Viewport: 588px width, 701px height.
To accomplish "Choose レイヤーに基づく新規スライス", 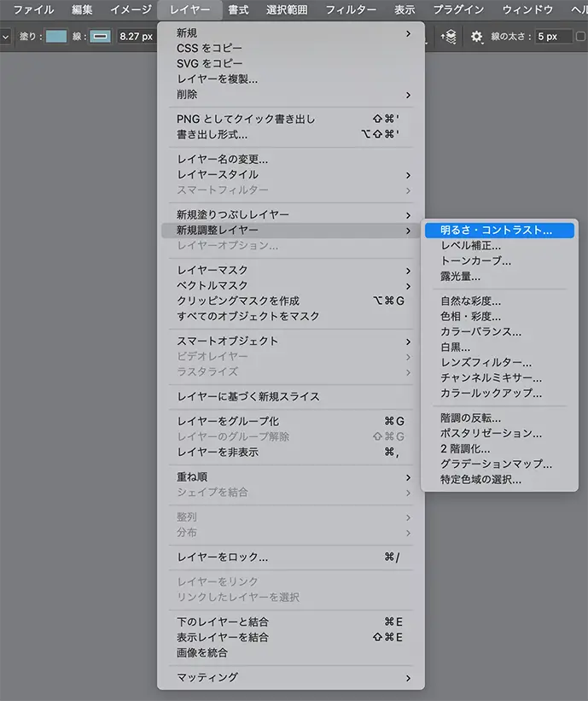I will [291, 396].
